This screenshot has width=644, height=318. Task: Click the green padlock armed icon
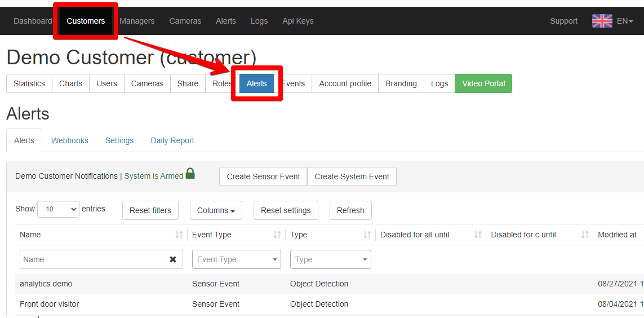190,174
